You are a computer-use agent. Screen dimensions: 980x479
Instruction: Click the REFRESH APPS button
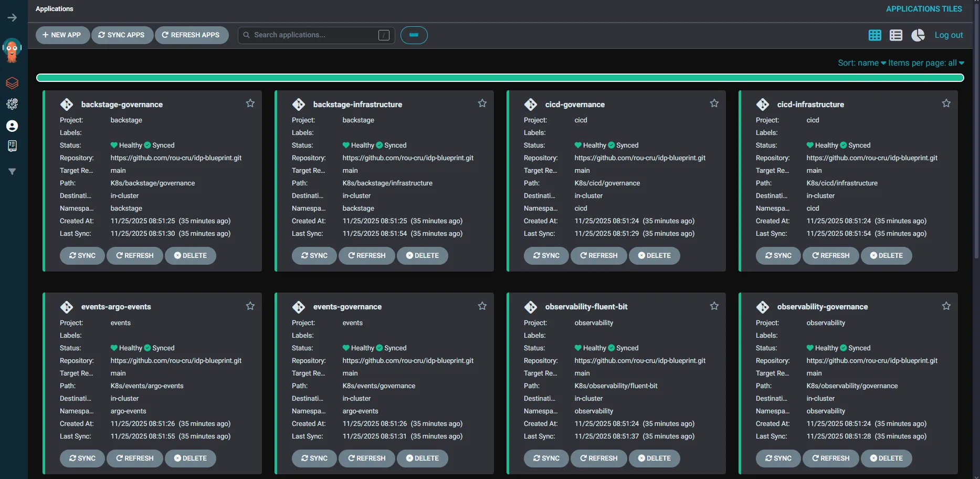191,35
